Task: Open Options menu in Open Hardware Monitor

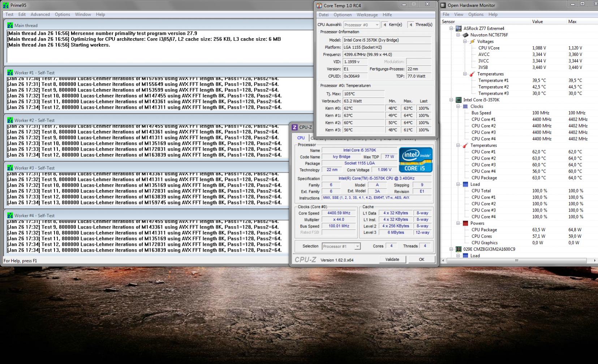Action: 476,14
